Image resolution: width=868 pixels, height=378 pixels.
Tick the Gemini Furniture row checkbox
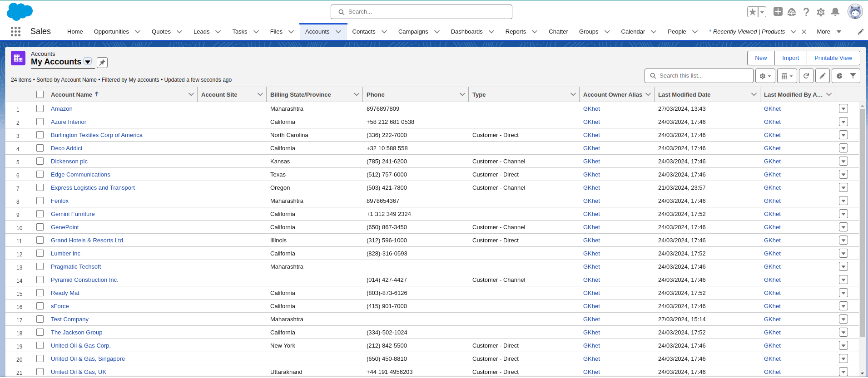40,214
